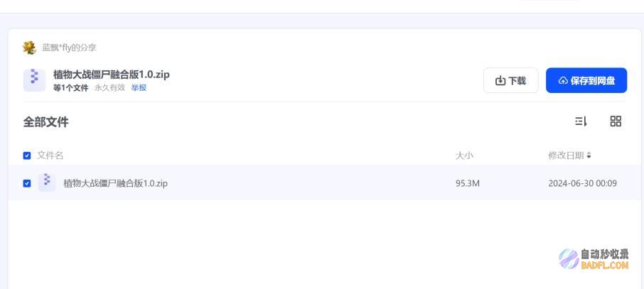Toggle the select-all checkbox beside 文件名

pos(27,156)
